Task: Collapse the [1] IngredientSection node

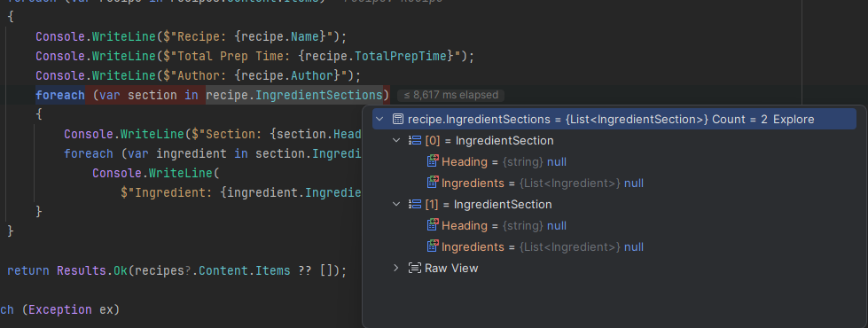Action: coord(396,204)
